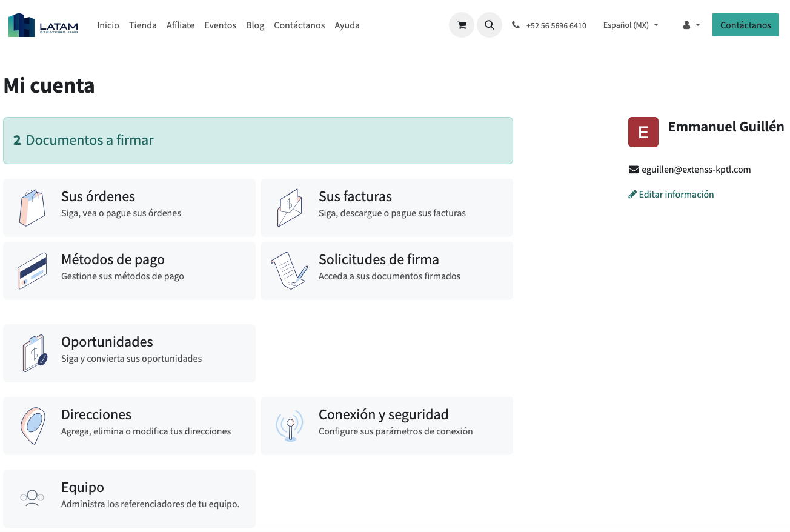Expand the Español (MX) language dropdown
790x532 pixels.
tap(631, 25)
